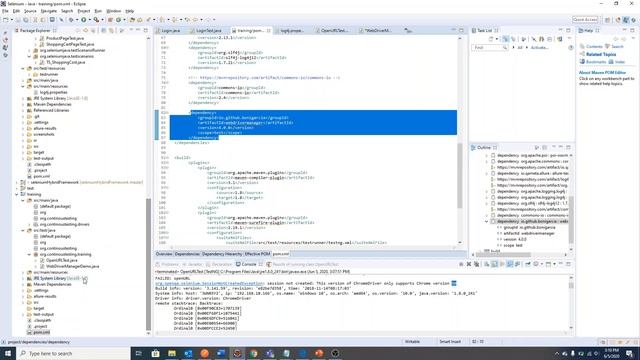Toggle Scroll Lock in Console toolbar

[494, 264]
